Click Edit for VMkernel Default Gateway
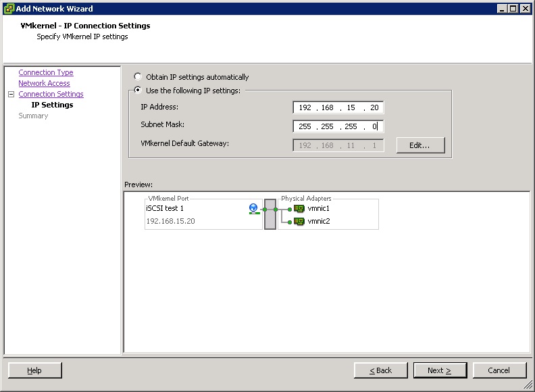The width and height of the screenshot is (535, 392). point(421,145)
